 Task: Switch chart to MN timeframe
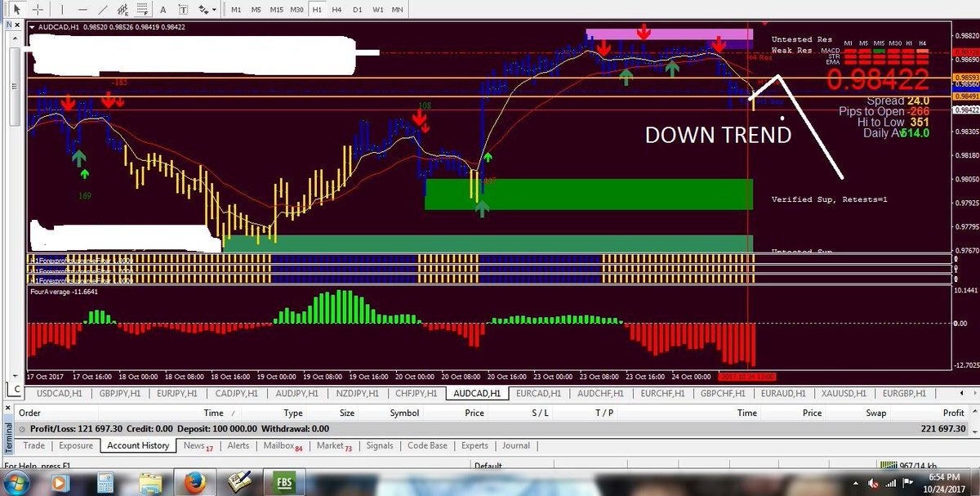click(x=398, y=10)
